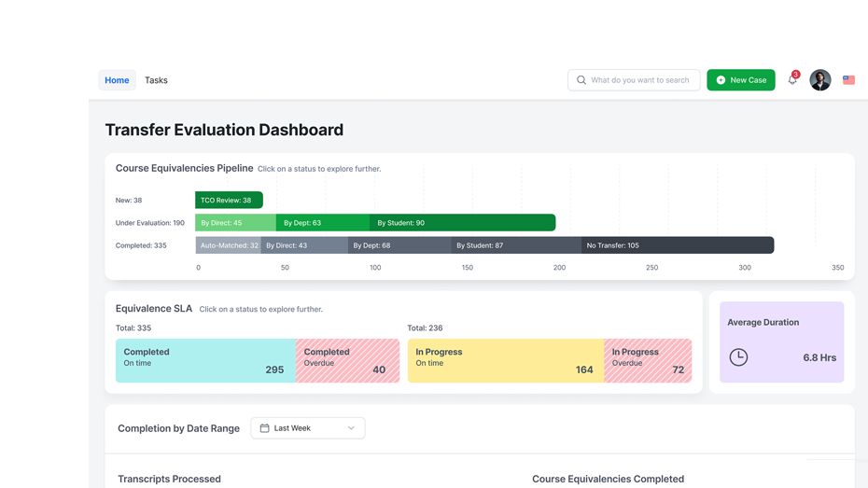Click the 'Under Evaluation: 190' row label
The height and width of the screenshot is (488, 868).
pyautogui.click(x=150, y=223)
